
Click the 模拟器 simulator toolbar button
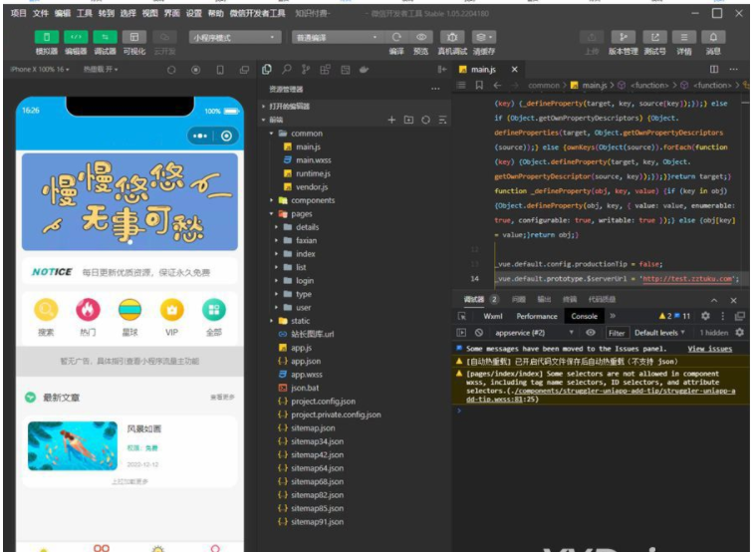[x=46, y=37]
